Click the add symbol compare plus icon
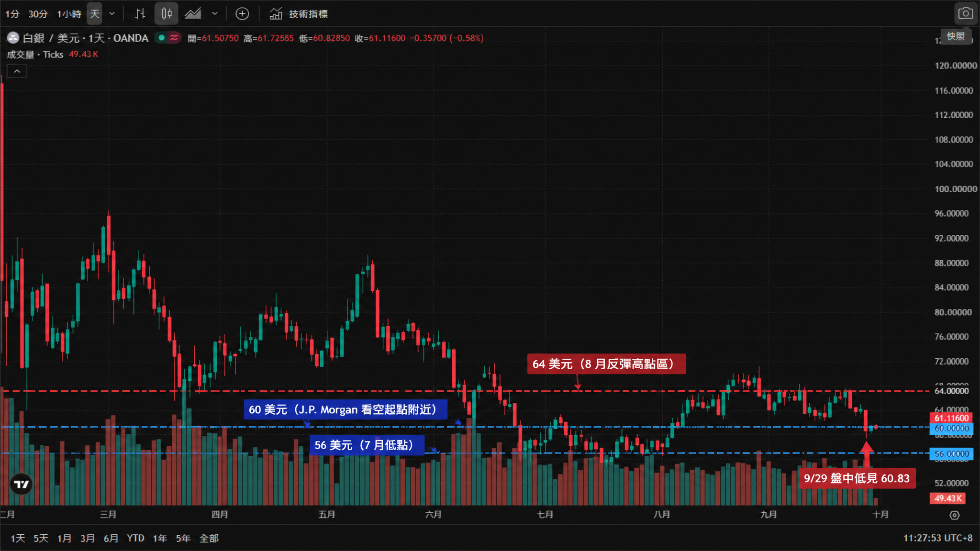 tap(243, 14)
